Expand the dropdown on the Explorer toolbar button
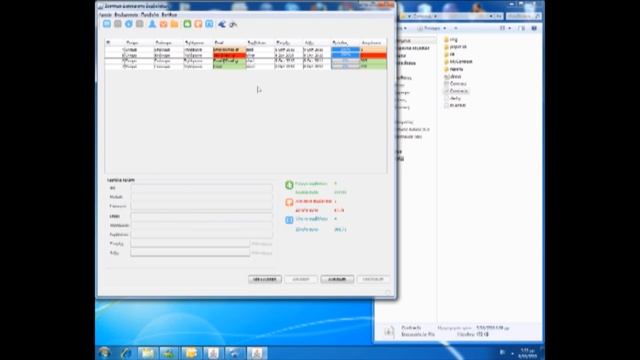640x360 pixels. [x=444, y=28]
